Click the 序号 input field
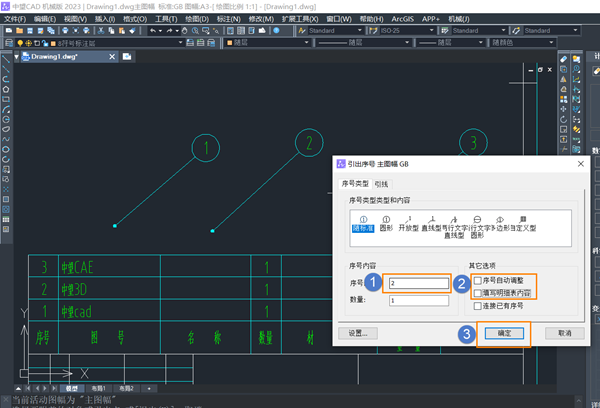Screen dimensions: 600x408 [x=419, y=283]
